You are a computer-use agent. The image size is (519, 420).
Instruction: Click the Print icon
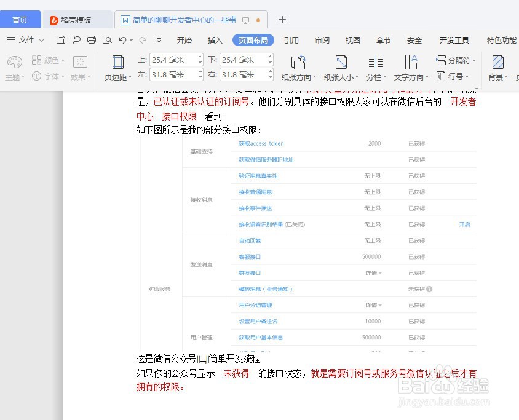pos(91,39)
